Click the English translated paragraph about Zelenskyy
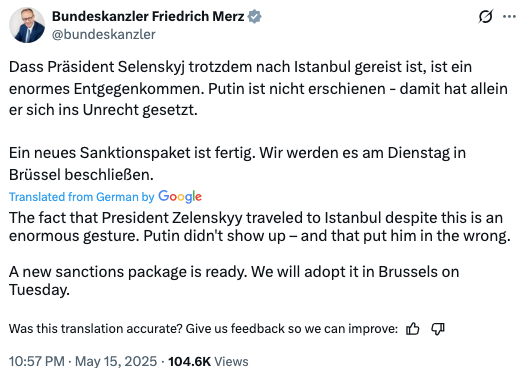 (x=259, y=227)
